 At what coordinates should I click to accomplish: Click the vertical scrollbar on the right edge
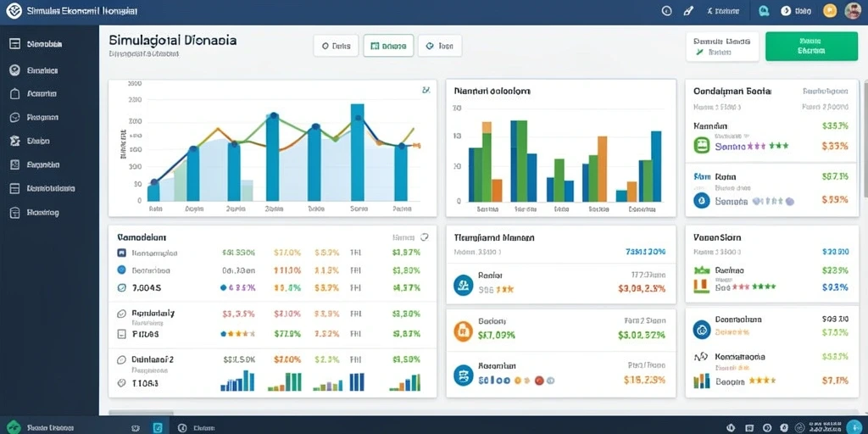[865, 138]
